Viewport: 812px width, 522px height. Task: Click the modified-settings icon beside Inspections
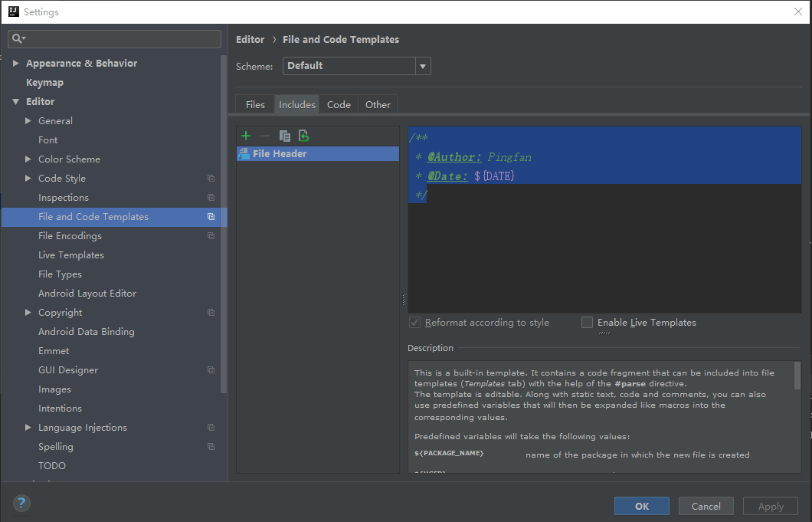point(211,198)
